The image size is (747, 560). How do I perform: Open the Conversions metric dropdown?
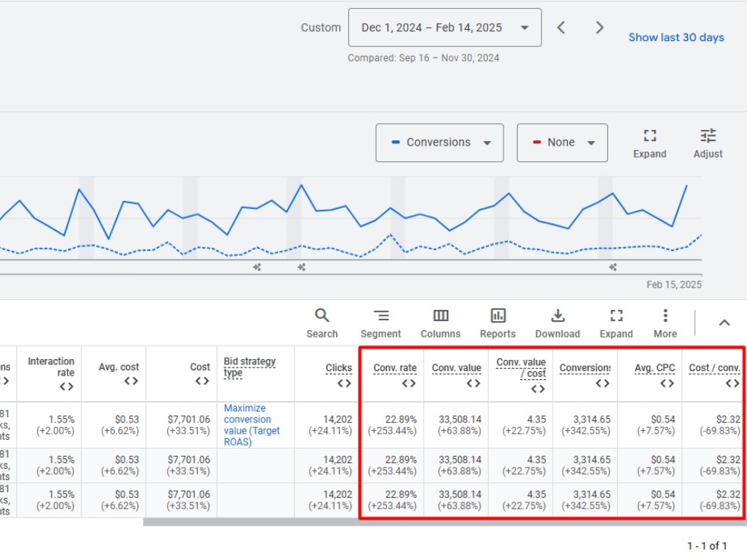pyautogui.click(x=439, y=143)
